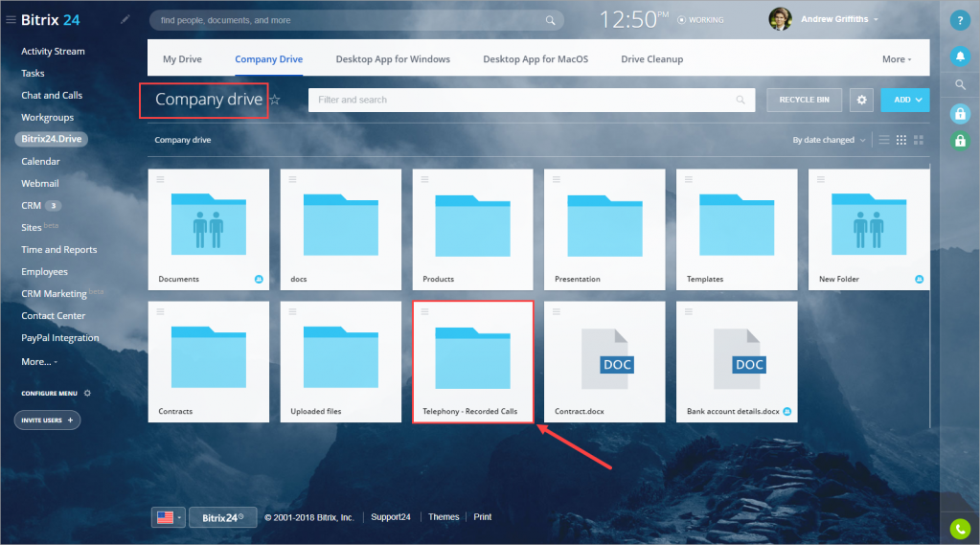
Task: Click the shared badge on New Folder
Action: click(919, 279)
